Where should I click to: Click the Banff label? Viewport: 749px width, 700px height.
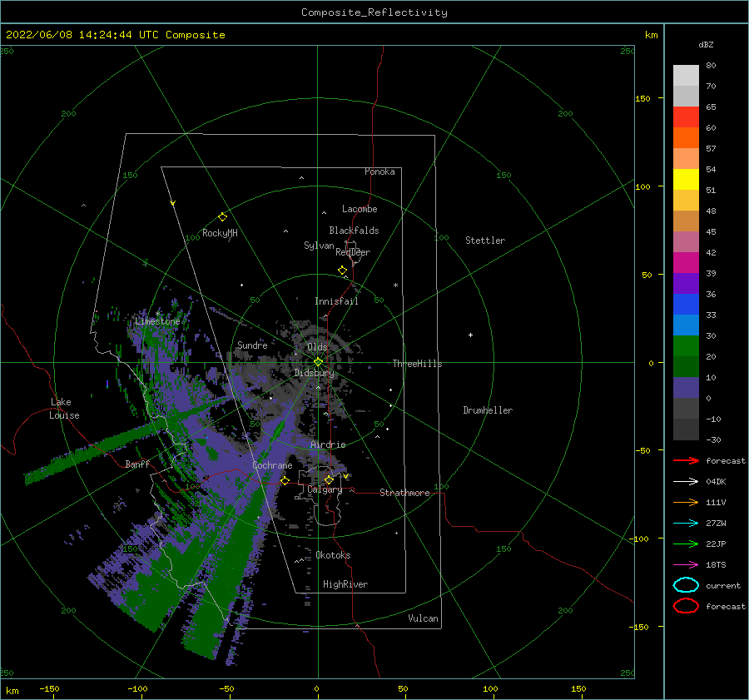point(137,464)
